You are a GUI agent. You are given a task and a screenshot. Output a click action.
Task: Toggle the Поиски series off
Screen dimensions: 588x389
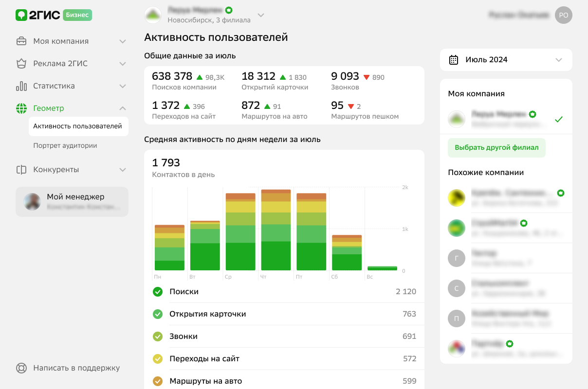tap(157, 292)
